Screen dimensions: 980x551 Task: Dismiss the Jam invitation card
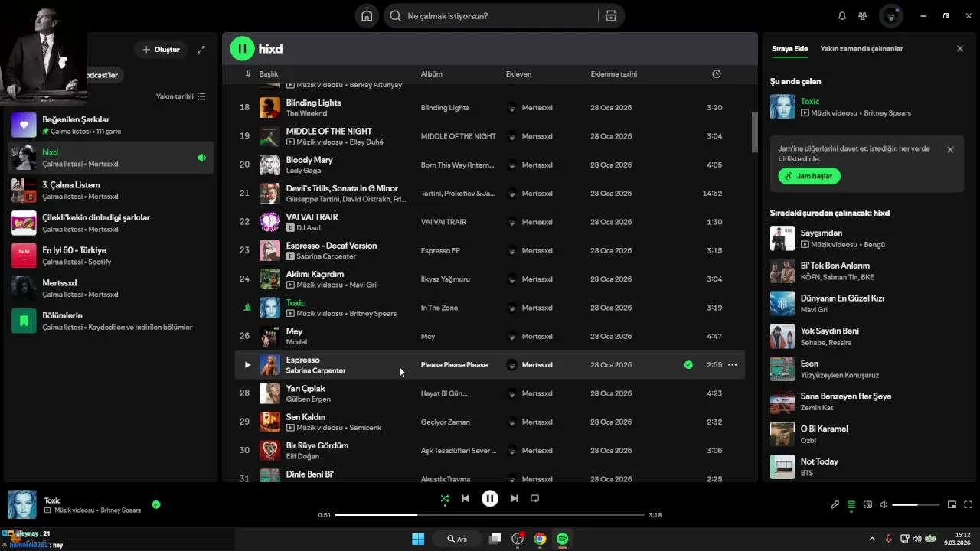950,149
